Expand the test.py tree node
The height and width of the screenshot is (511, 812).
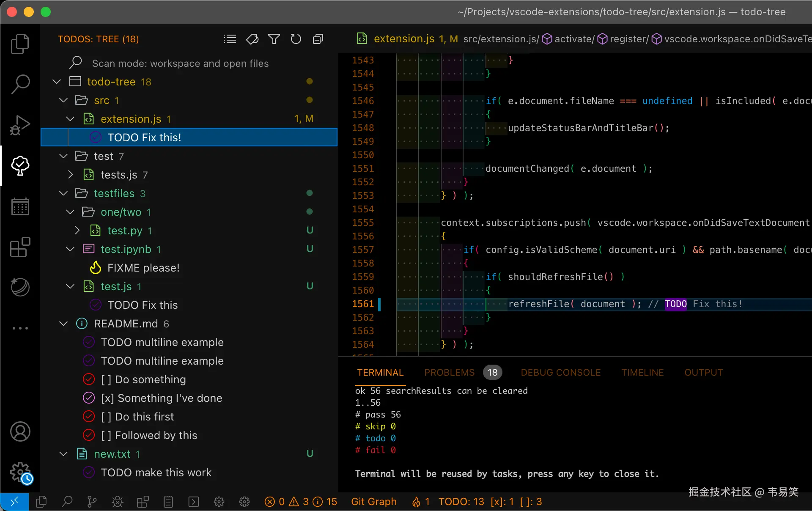(x=77, y=231)
